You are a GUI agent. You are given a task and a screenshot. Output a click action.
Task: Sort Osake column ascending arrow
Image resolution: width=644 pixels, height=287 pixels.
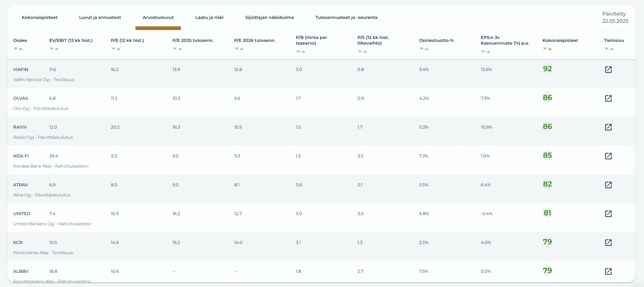(x=21, y=49)
